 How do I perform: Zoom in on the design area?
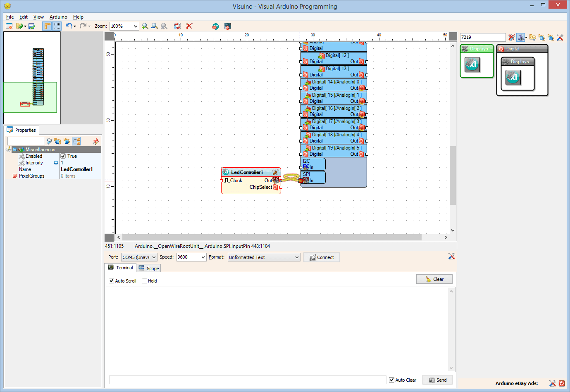(x=145, y=26)
